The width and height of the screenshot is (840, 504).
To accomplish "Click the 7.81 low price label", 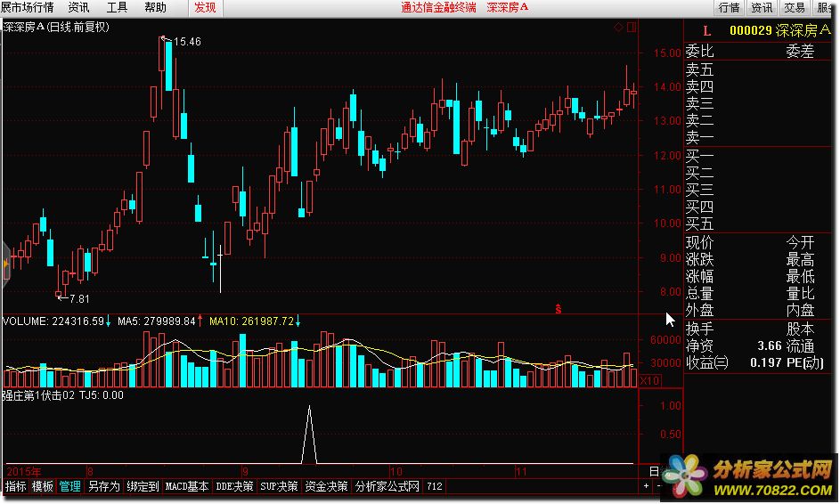I will (79, 299).
